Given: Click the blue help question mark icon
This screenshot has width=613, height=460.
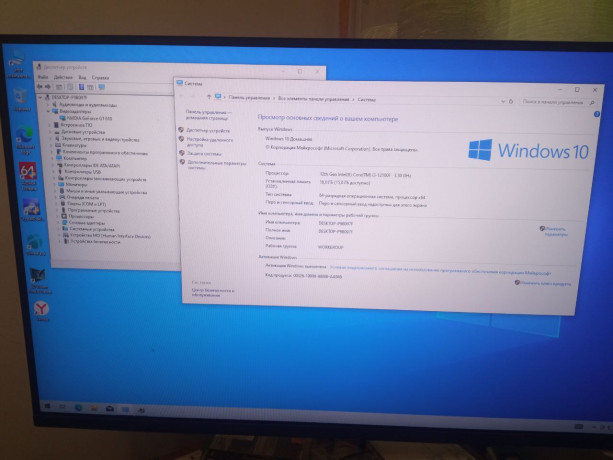Looking at the screenshot, I should coord(597,114).
